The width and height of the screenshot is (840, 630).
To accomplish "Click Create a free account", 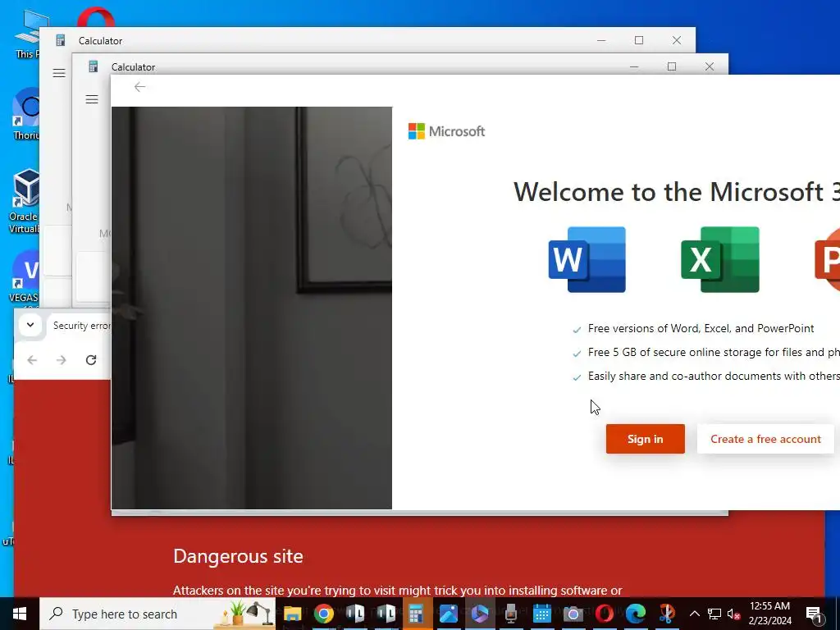I will click(765, 439).
